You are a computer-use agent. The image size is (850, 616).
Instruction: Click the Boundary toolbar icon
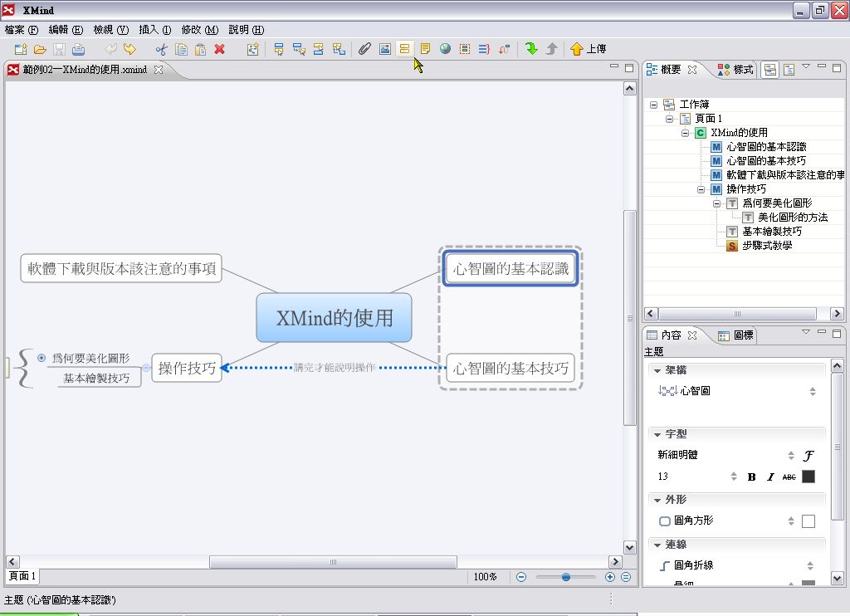pyautogui.click(x=465, y=49)
